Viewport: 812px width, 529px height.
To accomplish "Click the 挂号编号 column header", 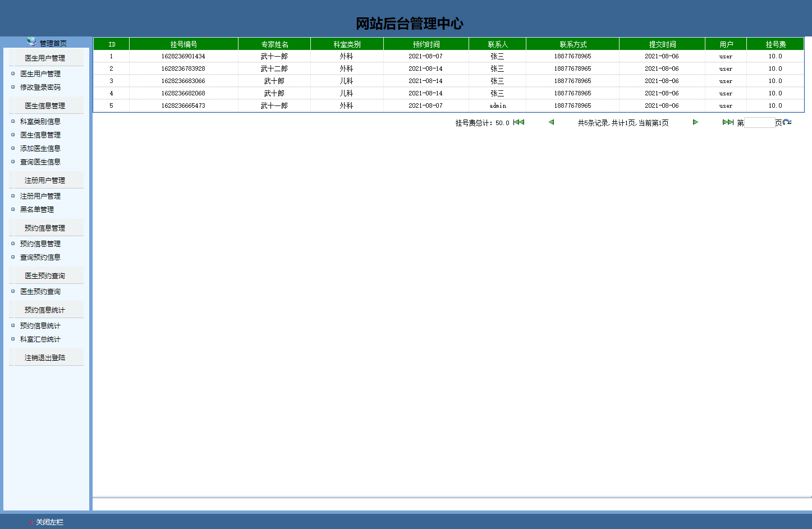I will point(183,44).
